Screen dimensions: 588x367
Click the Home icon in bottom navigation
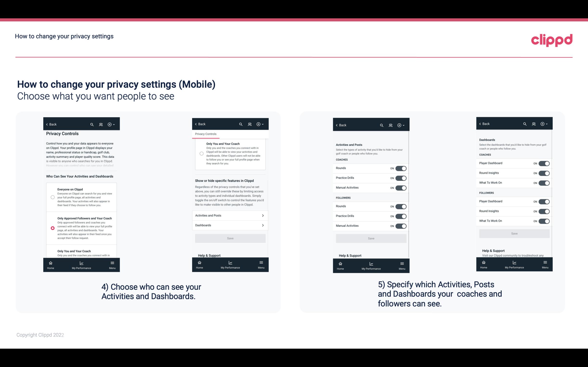[50, 263]
